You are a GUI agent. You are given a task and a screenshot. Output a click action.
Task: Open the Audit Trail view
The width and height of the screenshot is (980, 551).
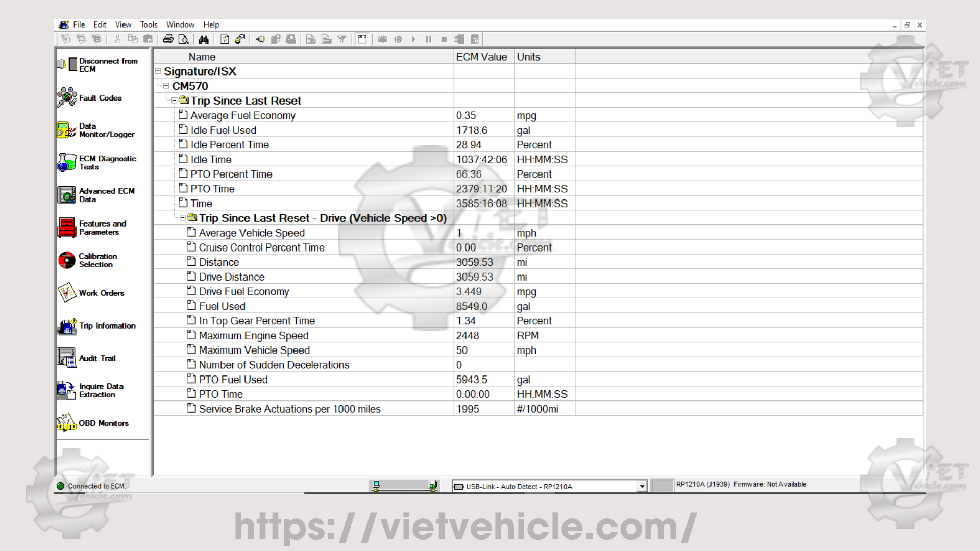pos(97,358)
